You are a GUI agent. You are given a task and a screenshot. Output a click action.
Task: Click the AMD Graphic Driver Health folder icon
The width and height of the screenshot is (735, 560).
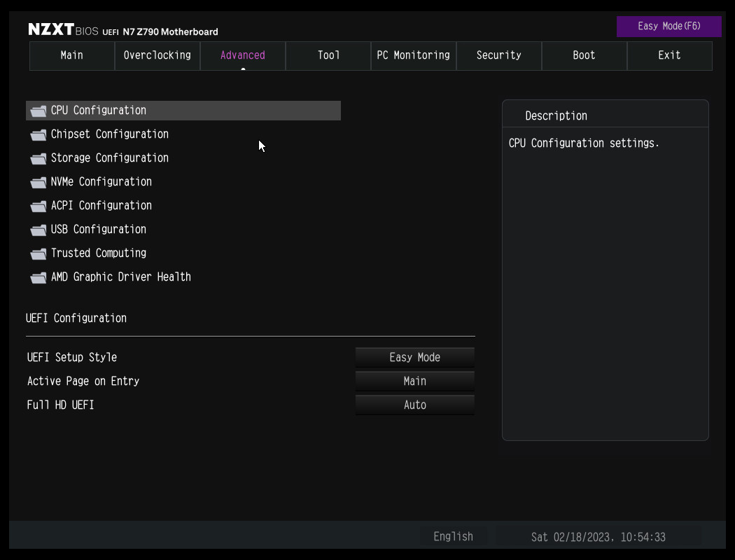click(38, 278)
